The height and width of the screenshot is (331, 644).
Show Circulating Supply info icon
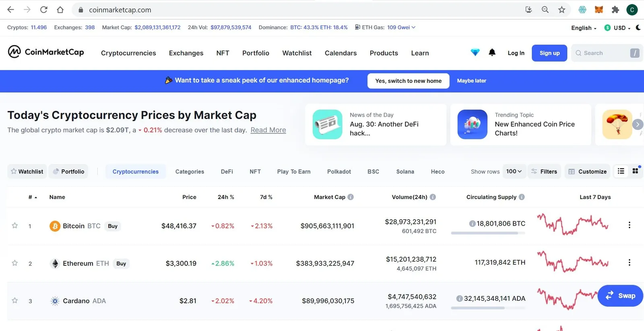[x=522, y=197]
